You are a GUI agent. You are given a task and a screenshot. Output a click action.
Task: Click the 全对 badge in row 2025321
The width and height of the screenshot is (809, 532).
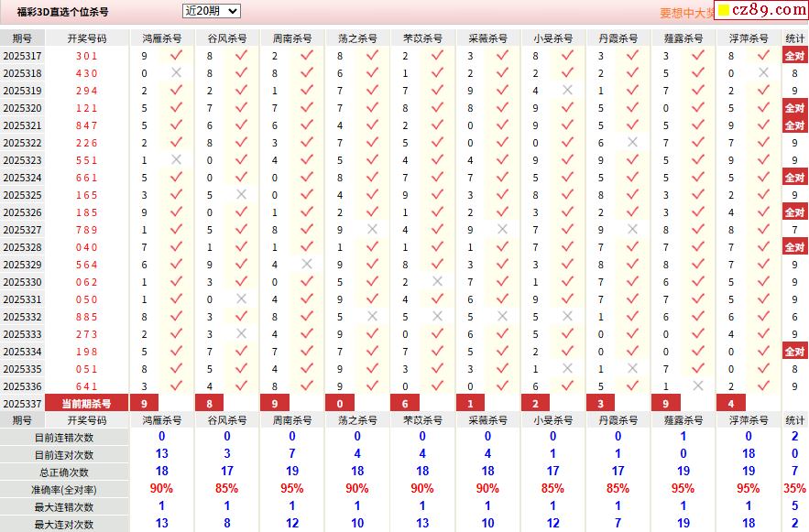click(x=794, y=125)
